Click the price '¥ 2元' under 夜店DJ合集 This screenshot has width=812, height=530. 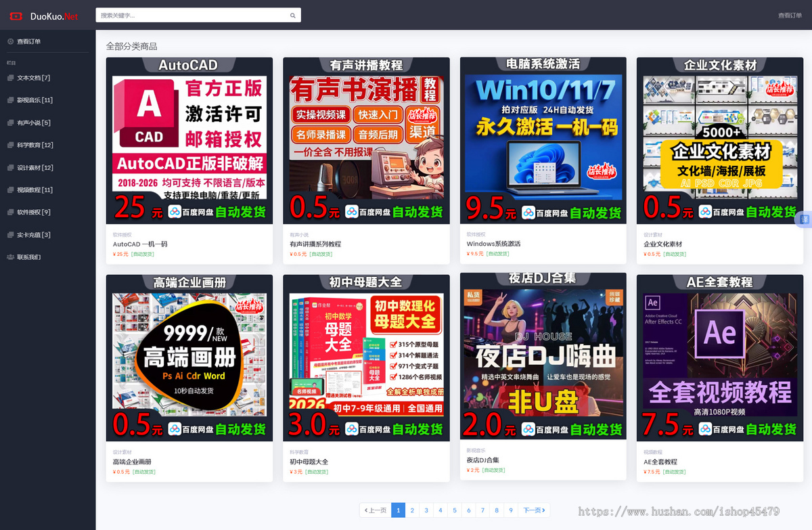click(x=472, y=470)
